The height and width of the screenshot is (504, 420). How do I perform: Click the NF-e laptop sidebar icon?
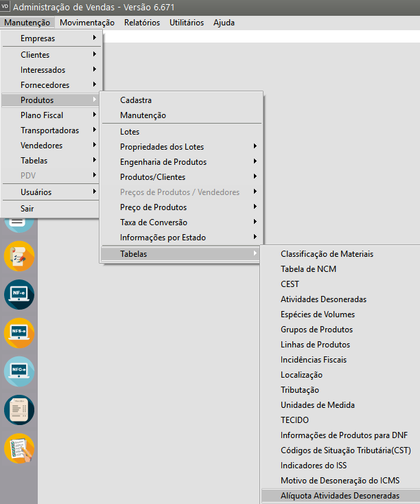coord(19,295)
